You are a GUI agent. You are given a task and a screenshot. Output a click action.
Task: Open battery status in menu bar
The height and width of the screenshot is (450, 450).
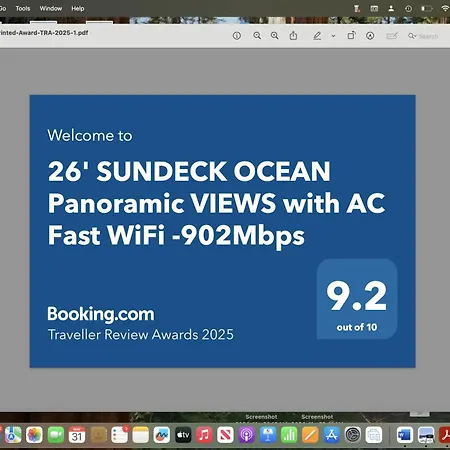(x=426, y=8)
